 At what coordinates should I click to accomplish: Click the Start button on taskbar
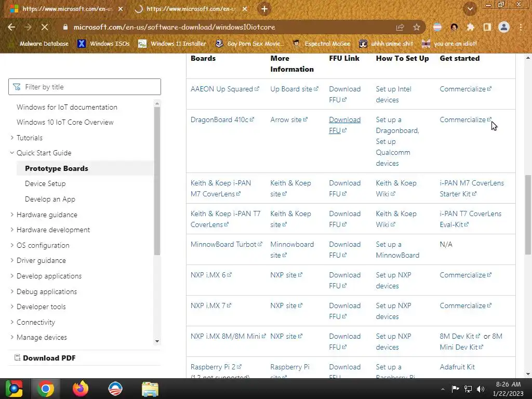pyautogui.click(x=14, y=389)
